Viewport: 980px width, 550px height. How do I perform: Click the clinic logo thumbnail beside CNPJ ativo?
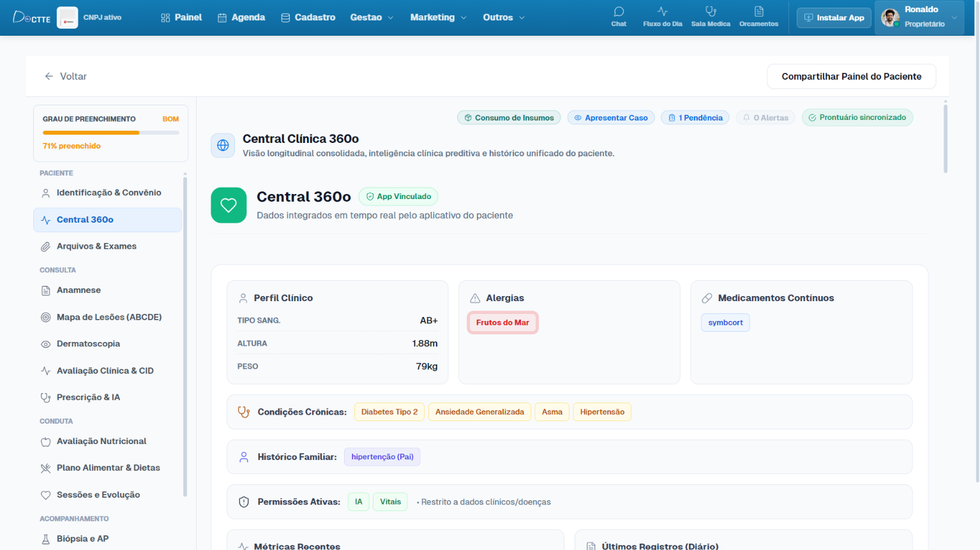68,17
